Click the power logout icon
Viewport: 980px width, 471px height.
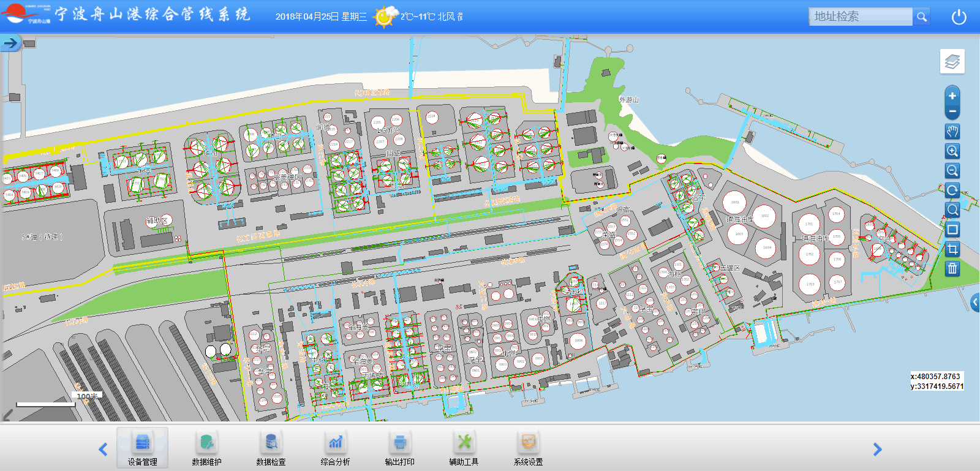(x=959, y=17)
